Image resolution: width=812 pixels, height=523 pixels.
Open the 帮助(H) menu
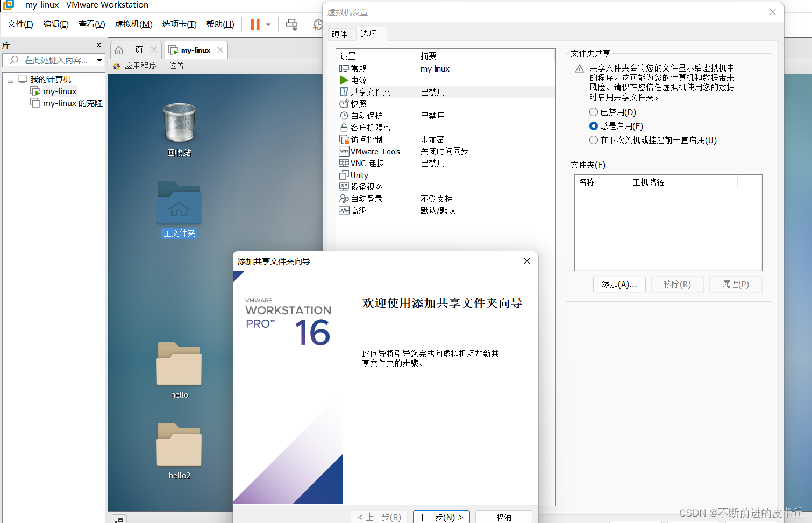point(220,24)
